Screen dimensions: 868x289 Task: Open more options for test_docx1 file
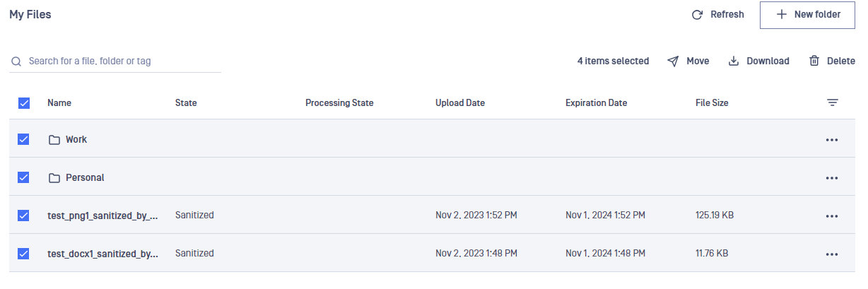pyautogui.click(x=832, y=254)
